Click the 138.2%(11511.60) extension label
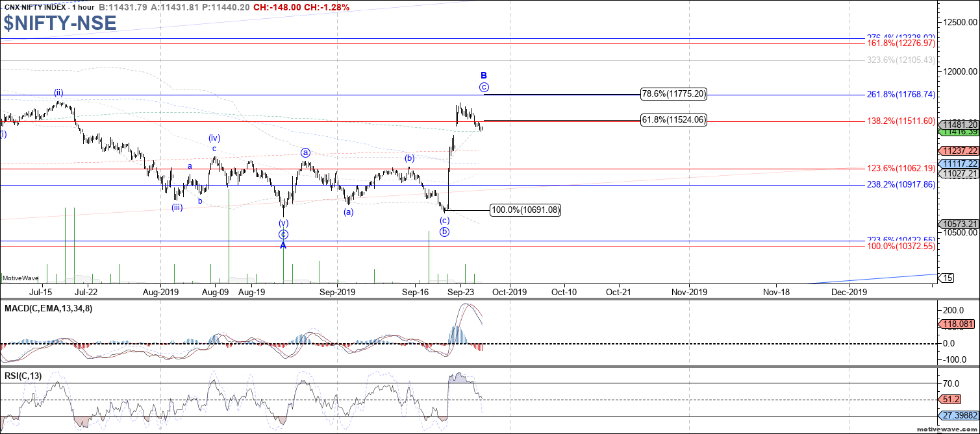The image size is (980, 434). [901, 121]
